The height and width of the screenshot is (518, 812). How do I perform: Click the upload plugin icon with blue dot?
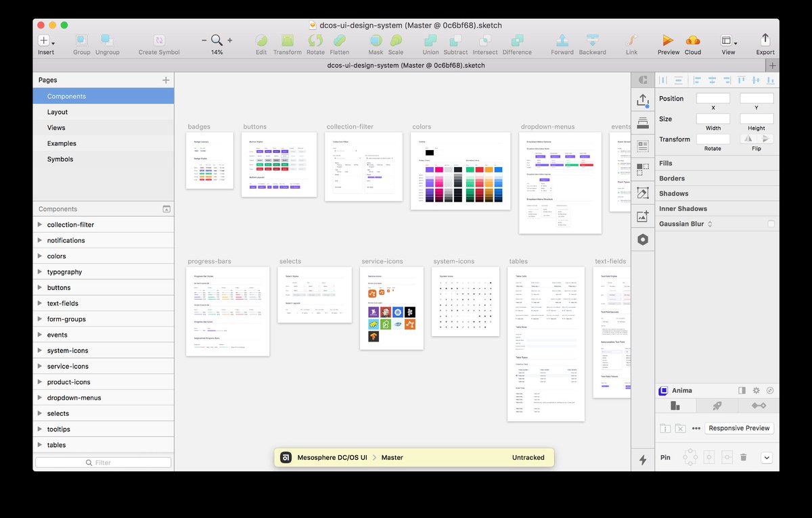click(643, 100)
